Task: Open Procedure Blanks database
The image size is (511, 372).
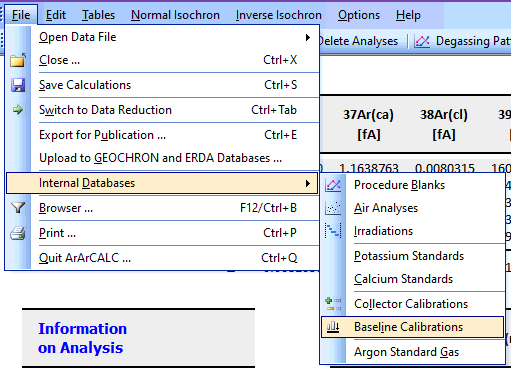Action: pyautogui.click(x=413, y=185)
